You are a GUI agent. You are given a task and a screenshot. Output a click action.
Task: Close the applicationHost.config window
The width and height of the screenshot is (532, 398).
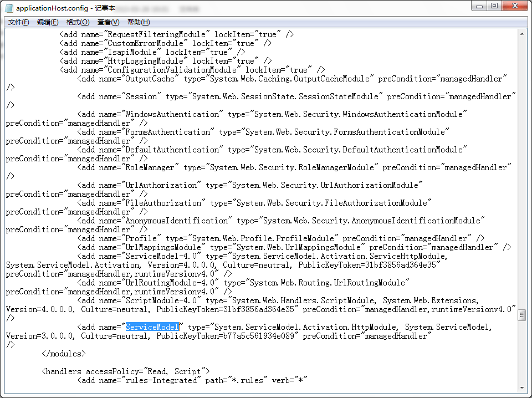pos(513,6)
